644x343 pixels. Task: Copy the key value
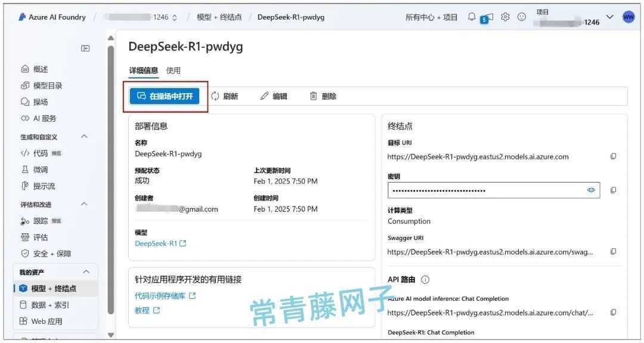(613, 190)
